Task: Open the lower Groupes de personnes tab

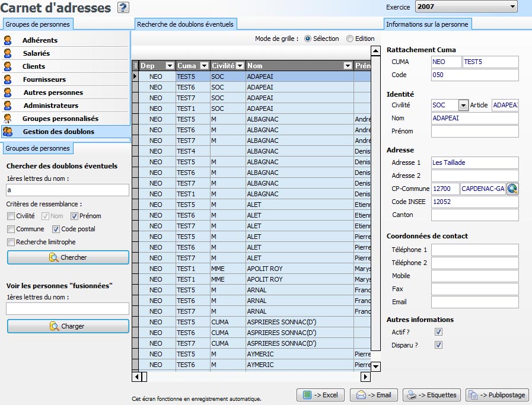Action: [37, 148]
